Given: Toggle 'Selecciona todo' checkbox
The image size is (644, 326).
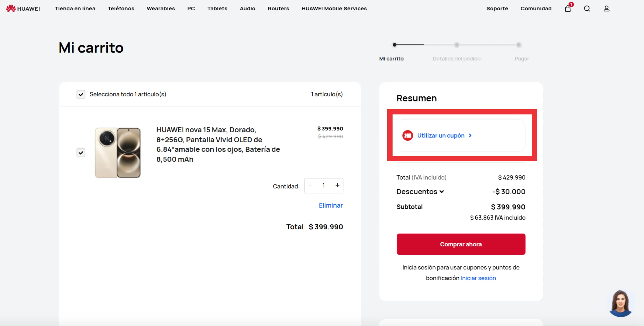Looking at the screenshot, I should tap(81, 94).
